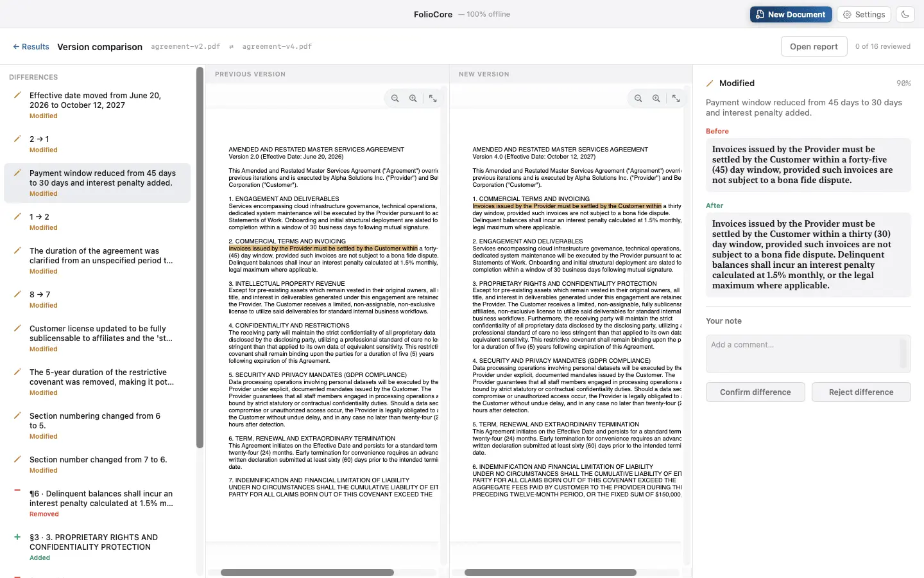Reject the selected difference
The width and height of the screenshot is (924, 578).
point(861,392)
